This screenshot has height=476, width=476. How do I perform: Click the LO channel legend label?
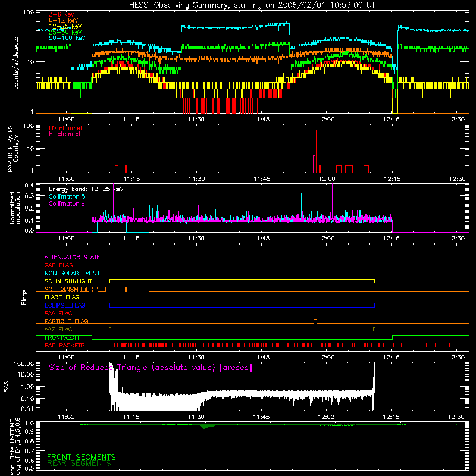pyautogui.click(x=65, y=128)
